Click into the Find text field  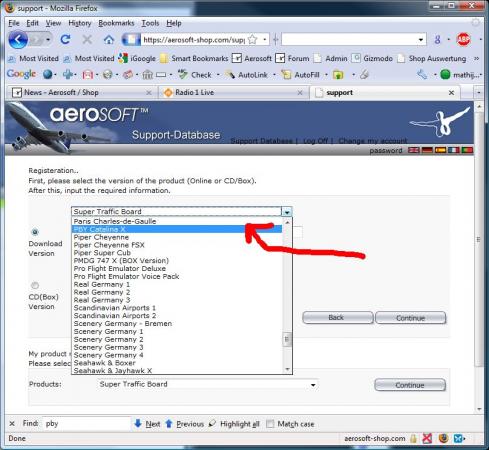87,423
